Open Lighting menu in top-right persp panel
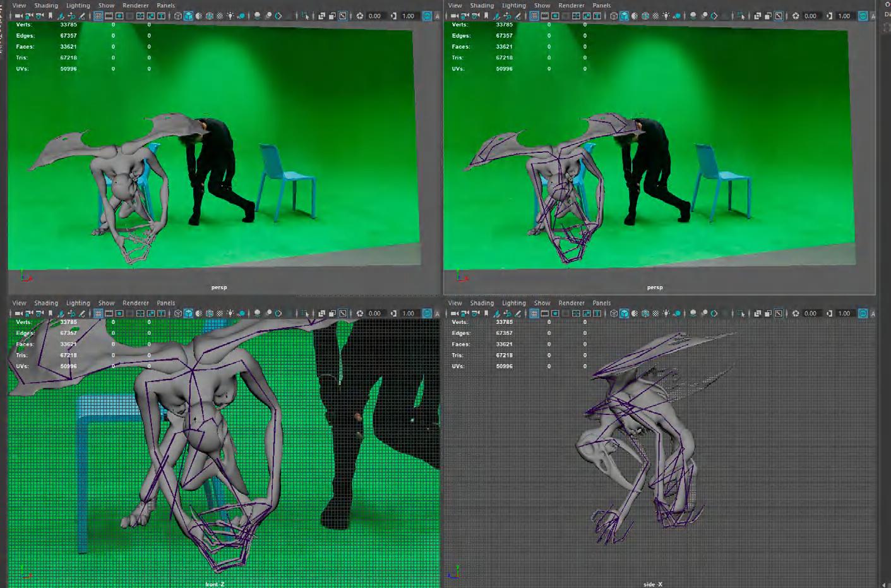Viewport: 891px width, 588px height. coord(514,6)
